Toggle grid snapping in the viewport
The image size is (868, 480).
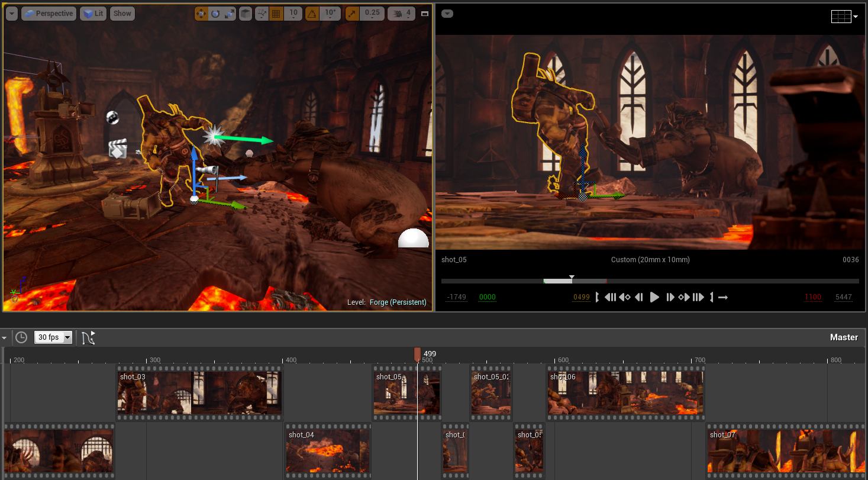pos(276,14)
